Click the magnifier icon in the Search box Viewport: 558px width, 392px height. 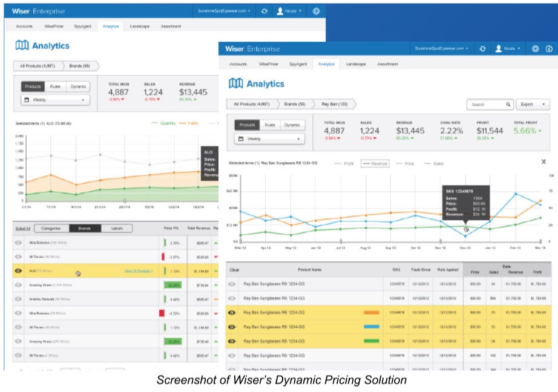pos(508,105)
